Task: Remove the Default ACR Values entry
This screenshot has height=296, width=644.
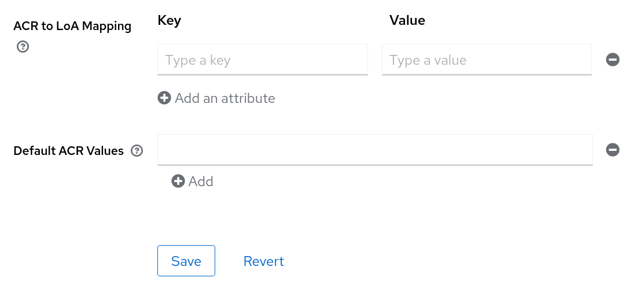Action: pyautogui.click(x=613, y=150)
